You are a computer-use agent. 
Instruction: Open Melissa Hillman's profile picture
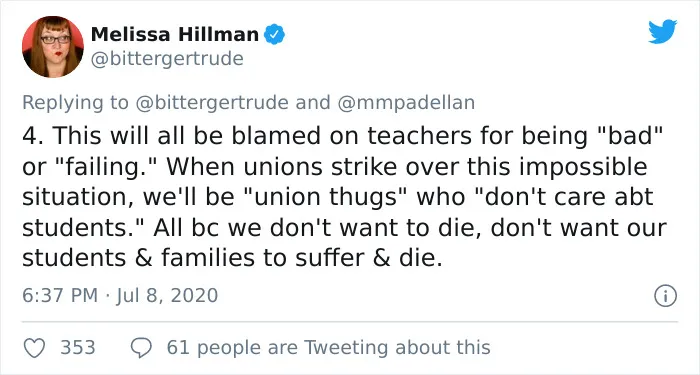(x=53, y=47)
